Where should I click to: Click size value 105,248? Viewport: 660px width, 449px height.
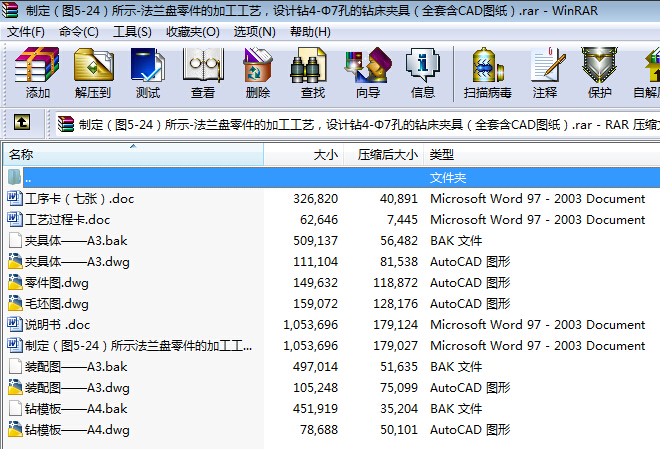coord(316,388)
